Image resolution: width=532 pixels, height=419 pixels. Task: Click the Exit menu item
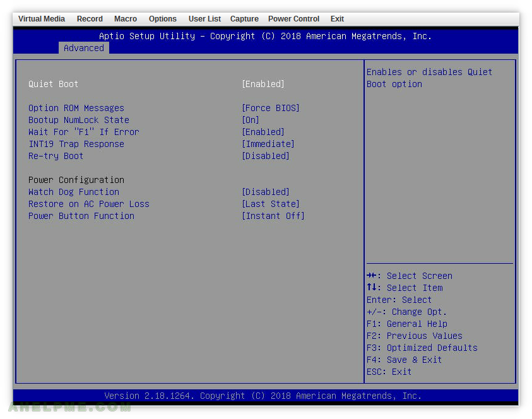pyautogui.click(x=337, y=19)
